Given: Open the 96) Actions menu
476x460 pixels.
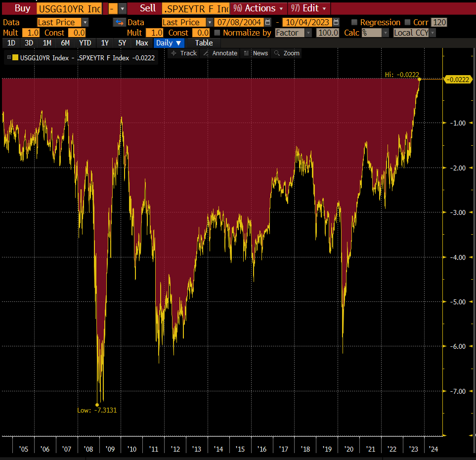Looking at the screenshot, I should click(x=259, y=8).
